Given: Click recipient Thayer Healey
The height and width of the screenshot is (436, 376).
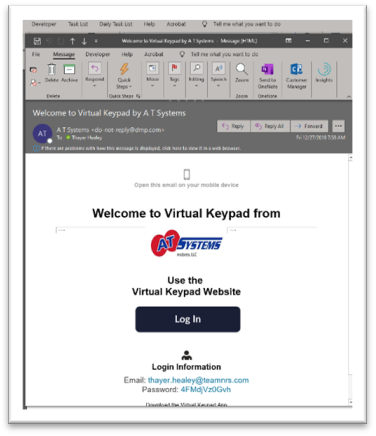Looking at the screenshot, I should [87, 137].
